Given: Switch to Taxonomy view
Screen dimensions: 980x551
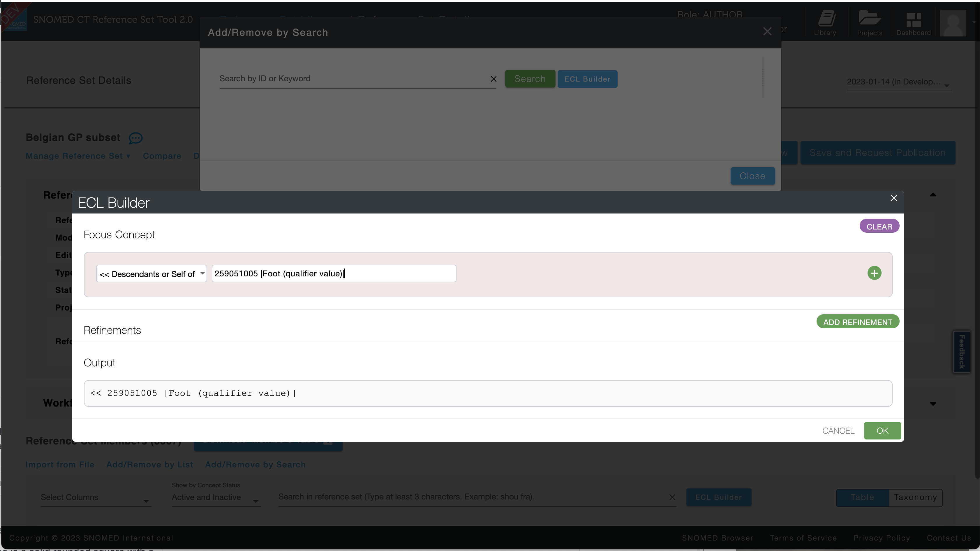Looking at the screenshot, I should click(x=915, y=497).
